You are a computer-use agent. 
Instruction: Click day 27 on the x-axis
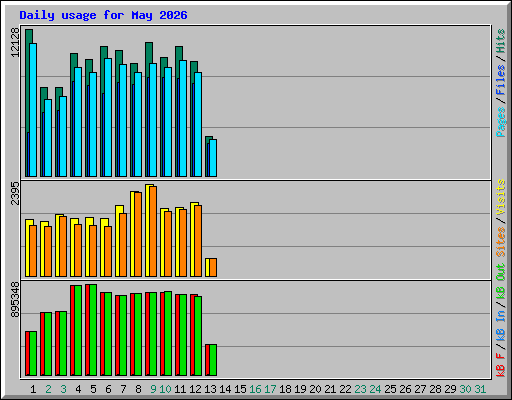coord(420,389)
